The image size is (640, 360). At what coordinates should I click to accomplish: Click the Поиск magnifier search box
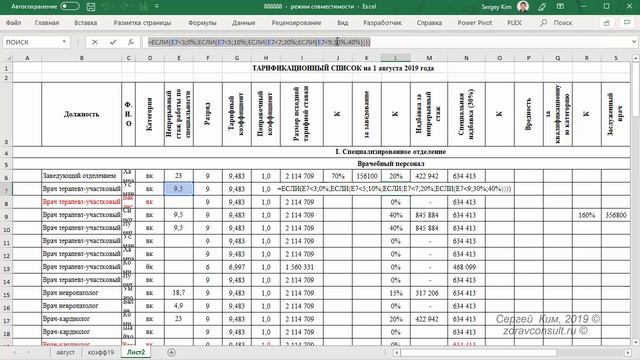click(557, 23)
